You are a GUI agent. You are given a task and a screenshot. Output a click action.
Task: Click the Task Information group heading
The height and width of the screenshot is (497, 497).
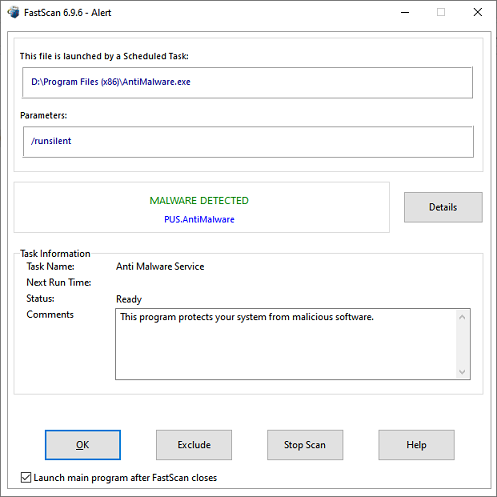(55, 253)
